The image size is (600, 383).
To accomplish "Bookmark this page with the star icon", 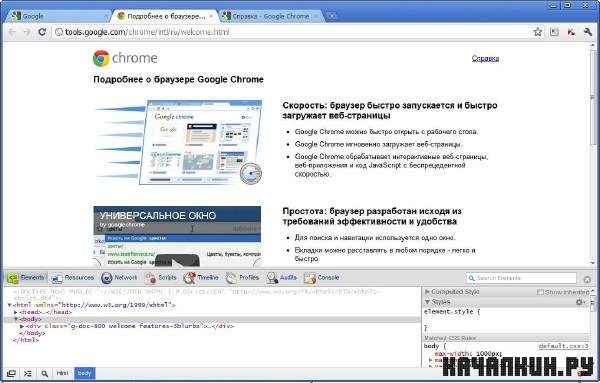I will [x=538, y=32].
